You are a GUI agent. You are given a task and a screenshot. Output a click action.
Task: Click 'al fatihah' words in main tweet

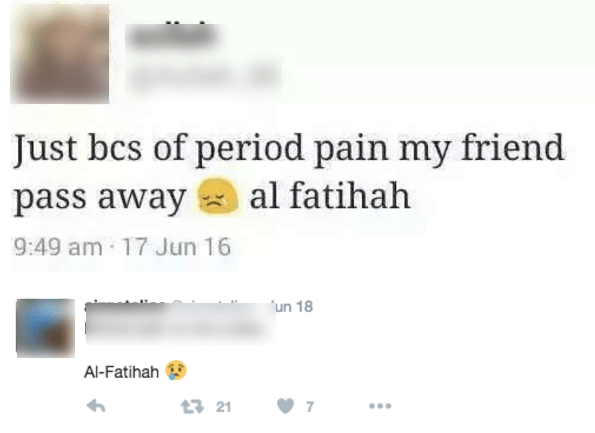click(x=330, y=196)
